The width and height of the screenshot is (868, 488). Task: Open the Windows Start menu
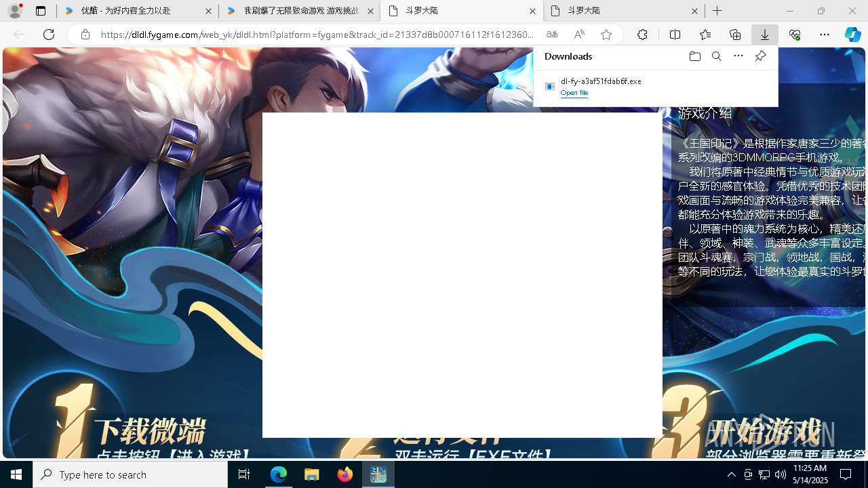[16, 474]
